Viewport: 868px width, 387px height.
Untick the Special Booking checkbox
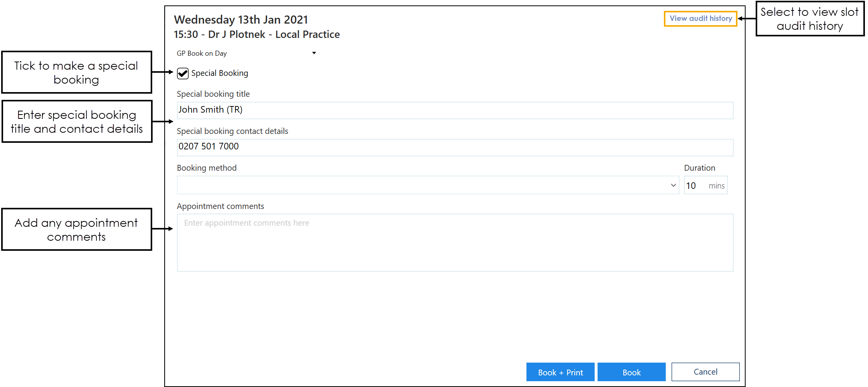(x=183, y=74)
